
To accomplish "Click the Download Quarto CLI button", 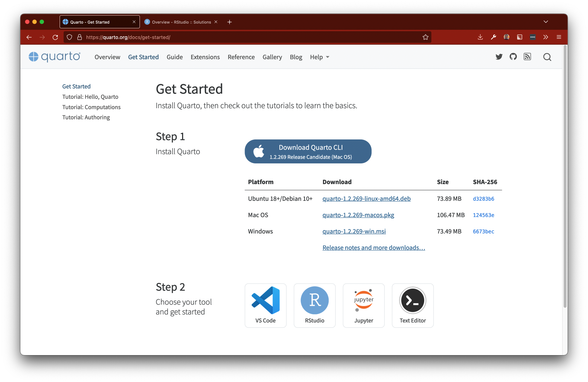I will click(x=308, y=151).
